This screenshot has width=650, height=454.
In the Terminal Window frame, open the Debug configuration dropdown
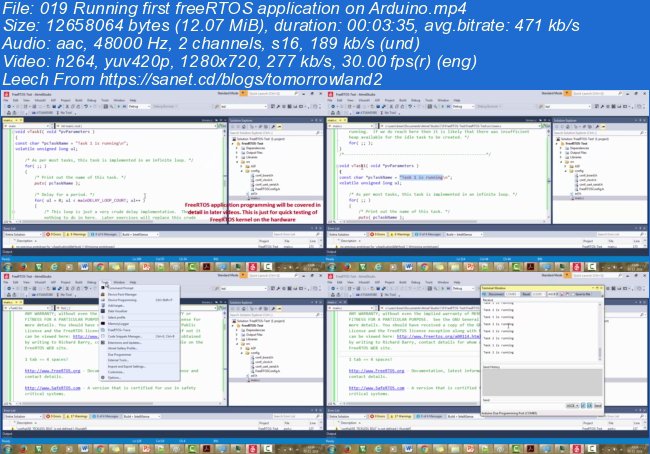tap(463, 288)
